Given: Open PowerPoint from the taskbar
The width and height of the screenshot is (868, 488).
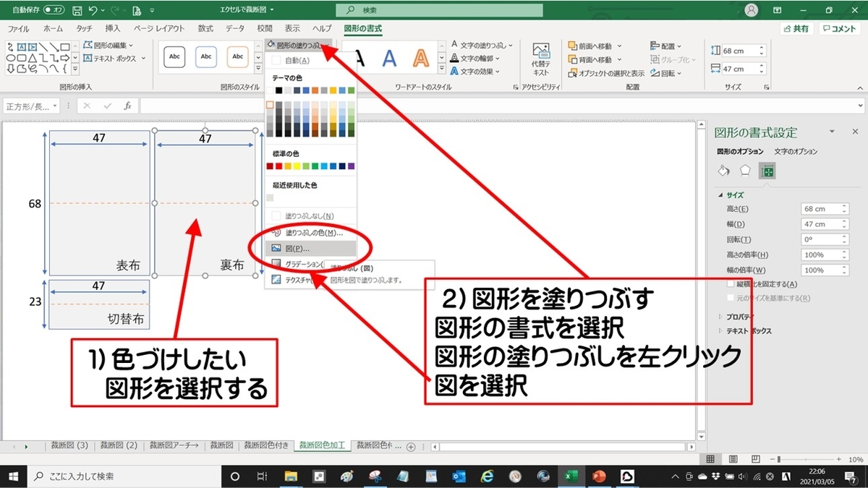Looking at the screenshot, I should [x=599, y=476].
